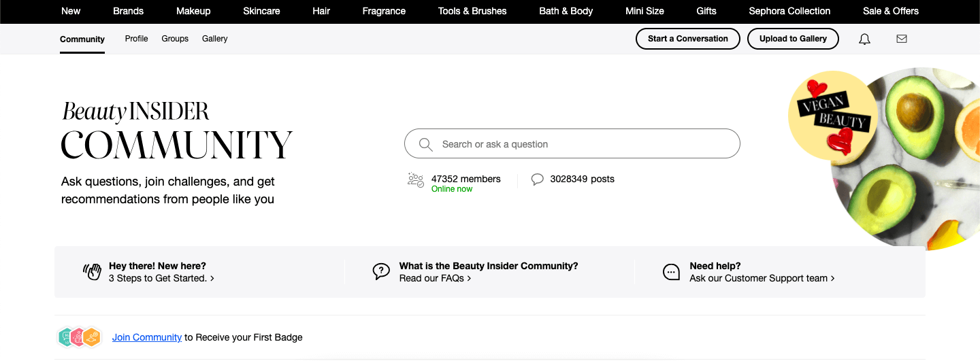This screenshot has height=361, width=980.
Task: Click the members online icon
Action: tap(415, 180)
